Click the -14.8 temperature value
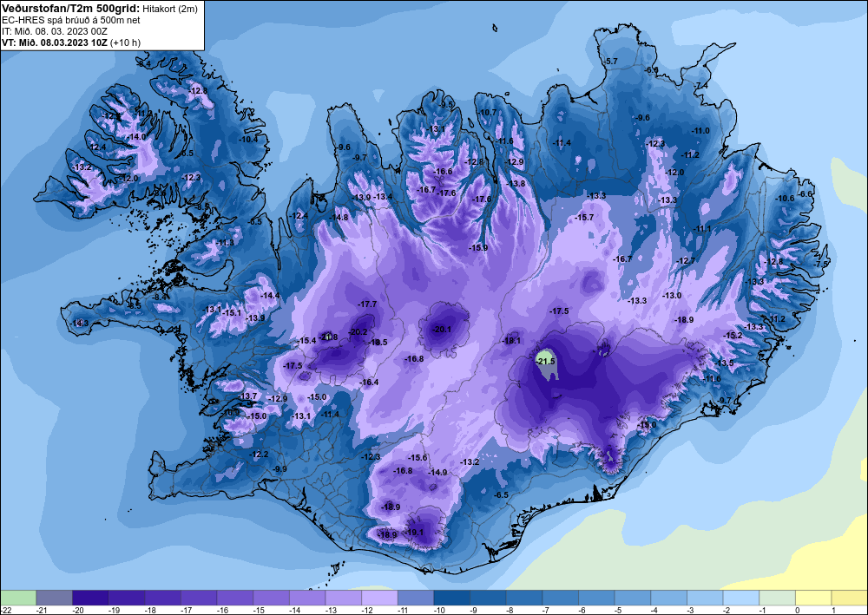 point(339,218)
